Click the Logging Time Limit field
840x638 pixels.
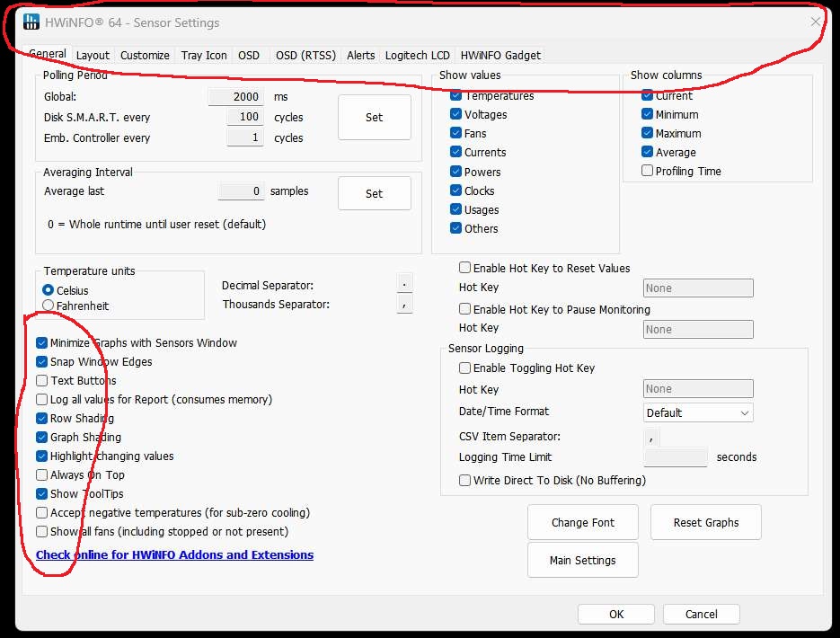676,457
